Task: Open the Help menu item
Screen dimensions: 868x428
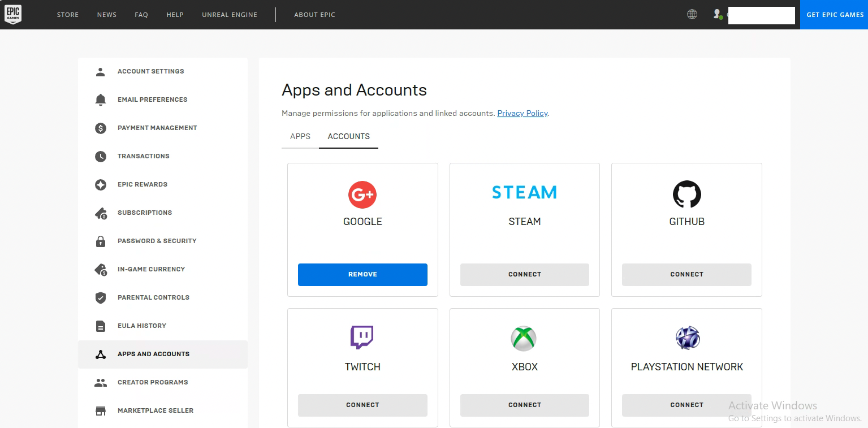Action: [x=175, y=15]
